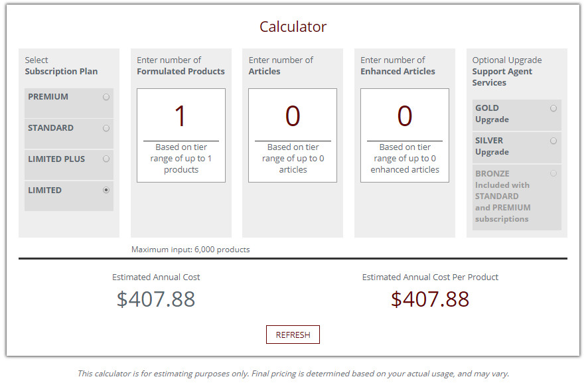The height and width of the screenshot is (383, 588).
Task: Select the PREMIUM subscription plan radio button
Action: (106, 97)
